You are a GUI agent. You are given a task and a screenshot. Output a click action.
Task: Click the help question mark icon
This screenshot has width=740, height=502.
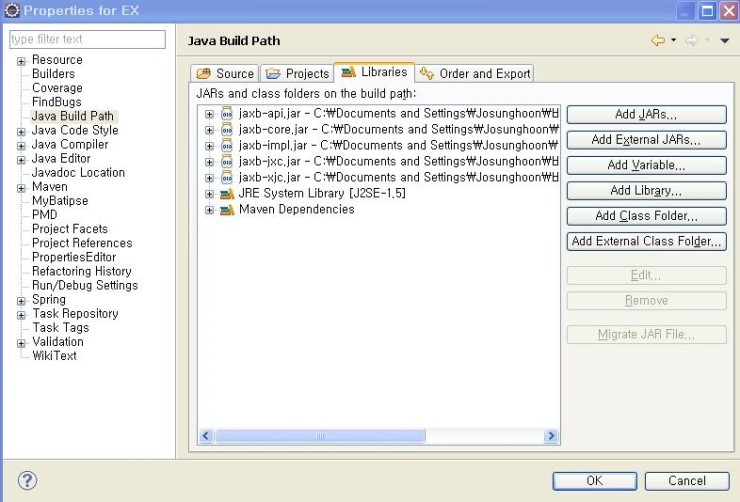click(x=27, y=480)
